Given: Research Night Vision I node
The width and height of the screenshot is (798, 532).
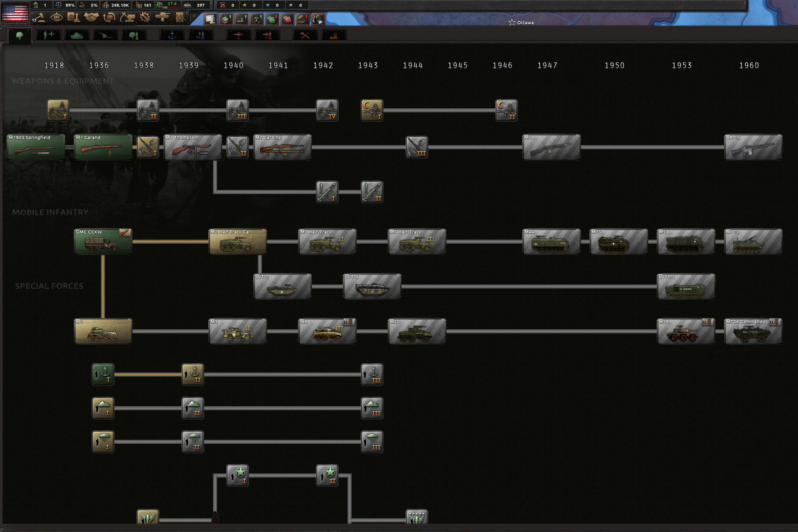Looking at the screenshot, I should [372, 110].
